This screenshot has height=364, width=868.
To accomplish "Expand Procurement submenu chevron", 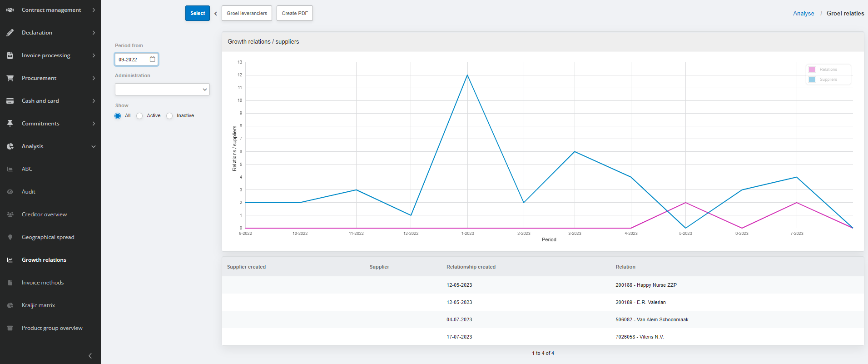I will click(94, 78).
